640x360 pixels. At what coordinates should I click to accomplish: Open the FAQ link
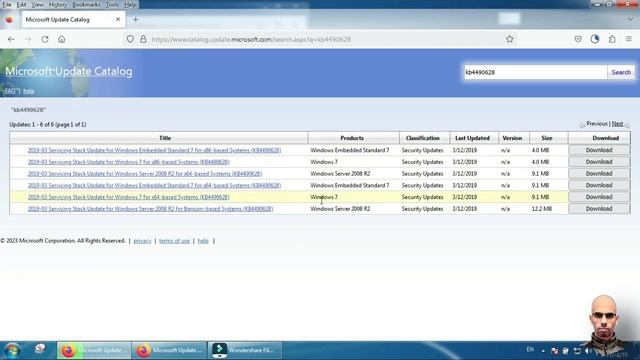[10, 91]
